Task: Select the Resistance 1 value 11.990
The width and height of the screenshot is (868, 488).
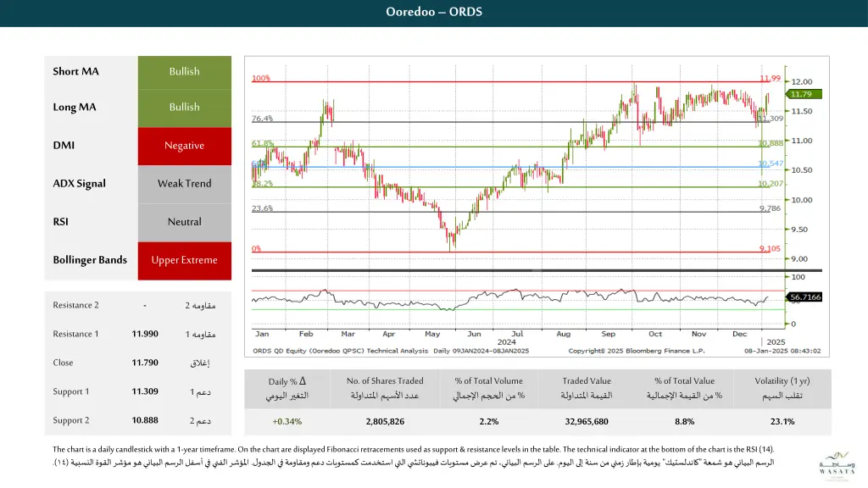Action: [x=145, y=334]
